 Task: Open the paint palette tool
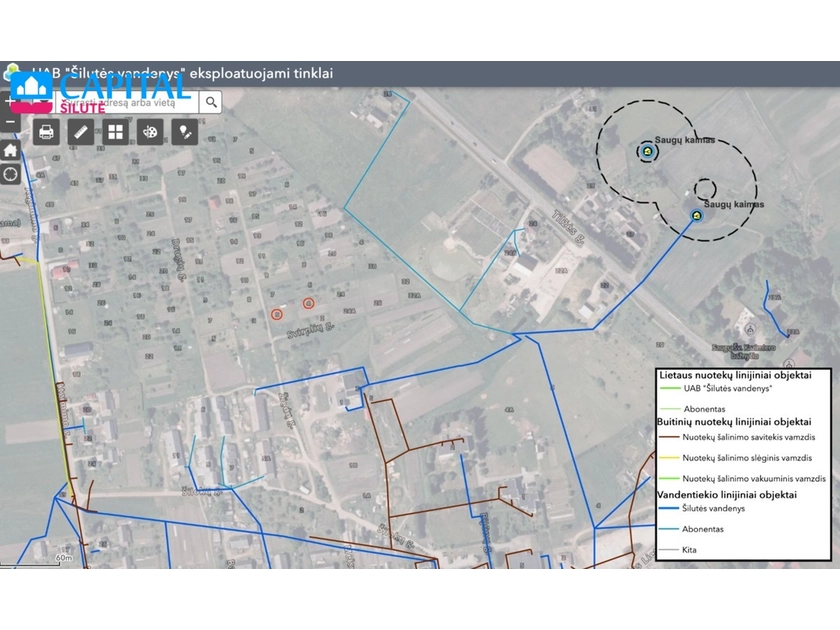[x=150, y=132]
